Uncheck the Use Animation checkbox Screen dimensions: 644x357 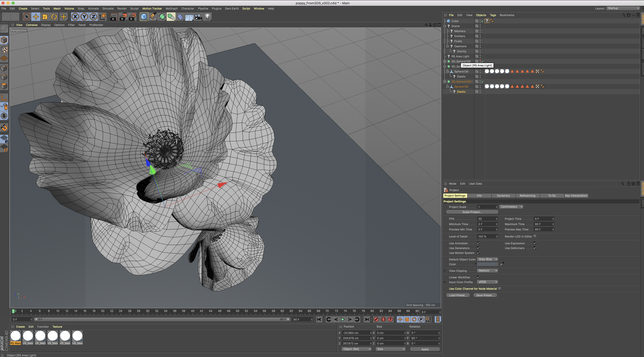[x=478, y=243]
